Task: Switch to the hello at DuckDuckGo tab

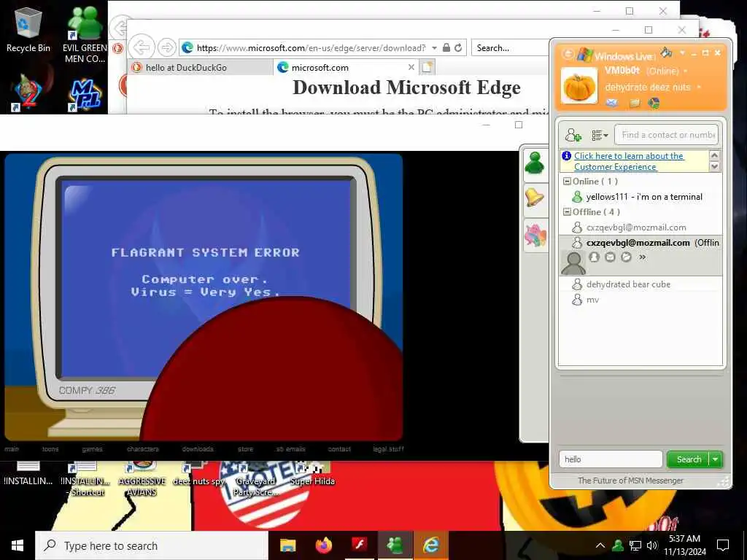Action: (201, 68)
